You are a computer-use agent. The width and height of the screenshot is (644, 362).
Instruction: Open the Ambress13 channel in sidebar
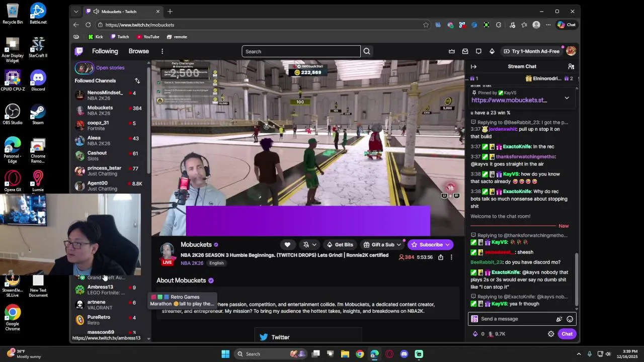109,290
